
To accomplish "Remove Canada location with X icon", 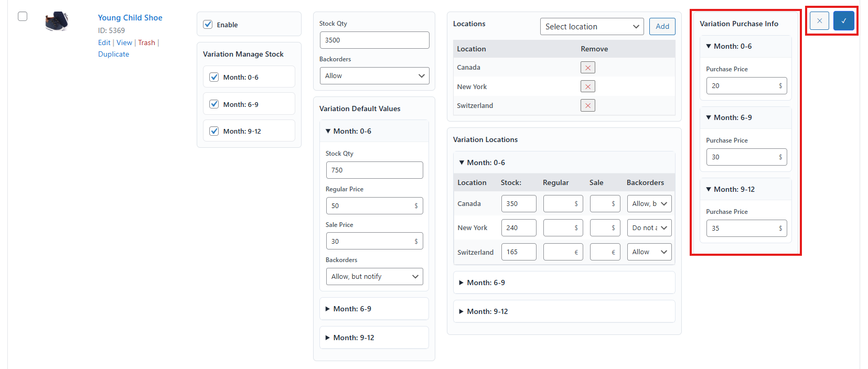I will tap(587, 68).
